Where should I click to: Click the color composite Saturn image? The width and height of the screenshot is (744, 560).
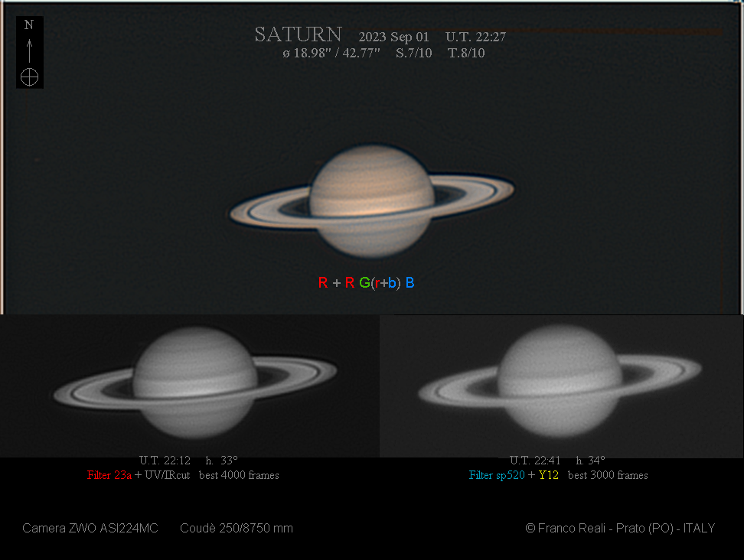371,201
